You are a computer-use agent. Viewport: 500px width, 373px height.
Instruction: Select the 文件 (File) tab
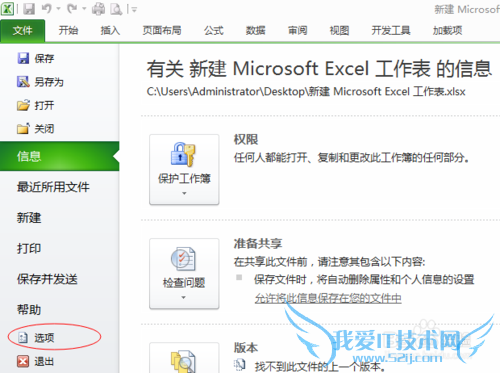pyautogui.click(x=23, y=31)
